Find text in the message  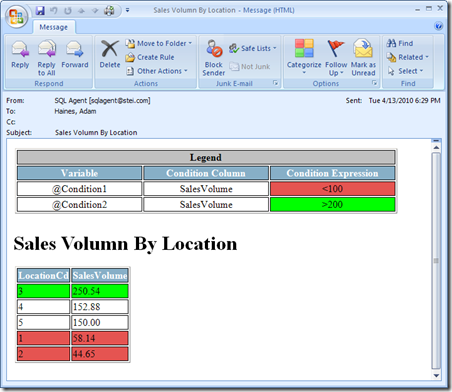(400, 43)
